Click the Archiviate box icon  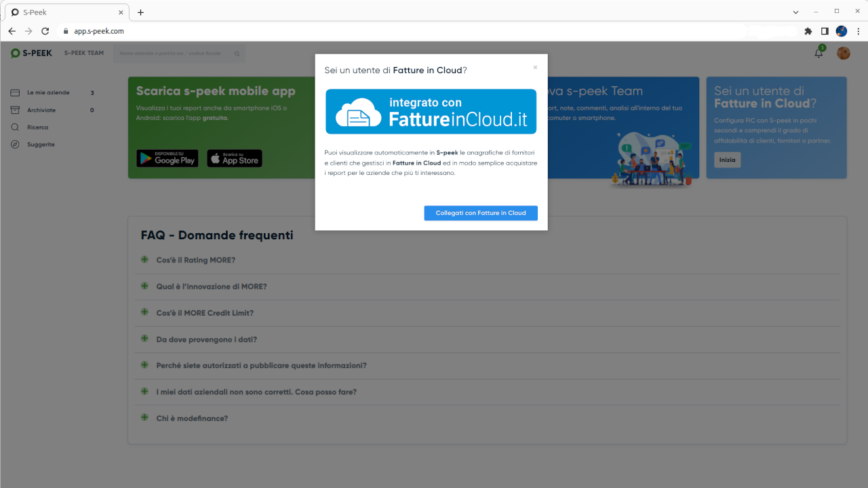pos(15,110)
